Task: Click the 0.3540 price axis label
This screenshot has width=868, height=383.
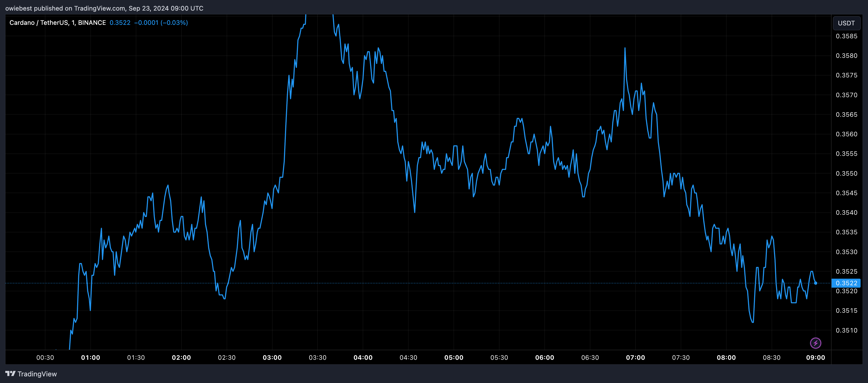Action: tap(846, 213)
